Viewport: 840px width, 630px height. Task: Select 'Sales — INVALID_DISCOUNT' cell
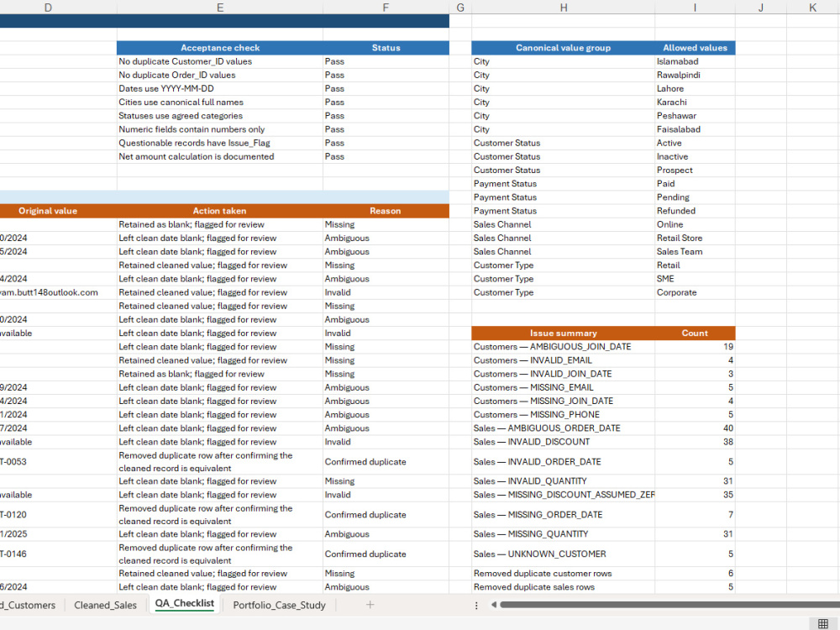(563, 442)
